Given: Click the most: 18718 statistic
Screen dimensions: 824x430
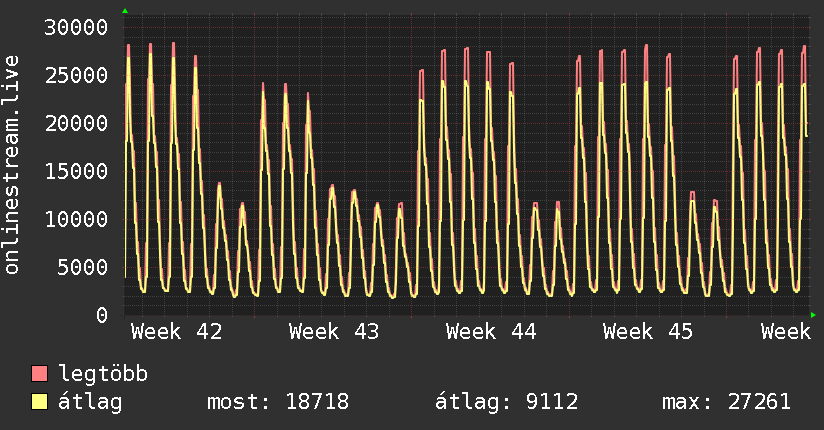Looking at the screenshot, I should (277, 403).
